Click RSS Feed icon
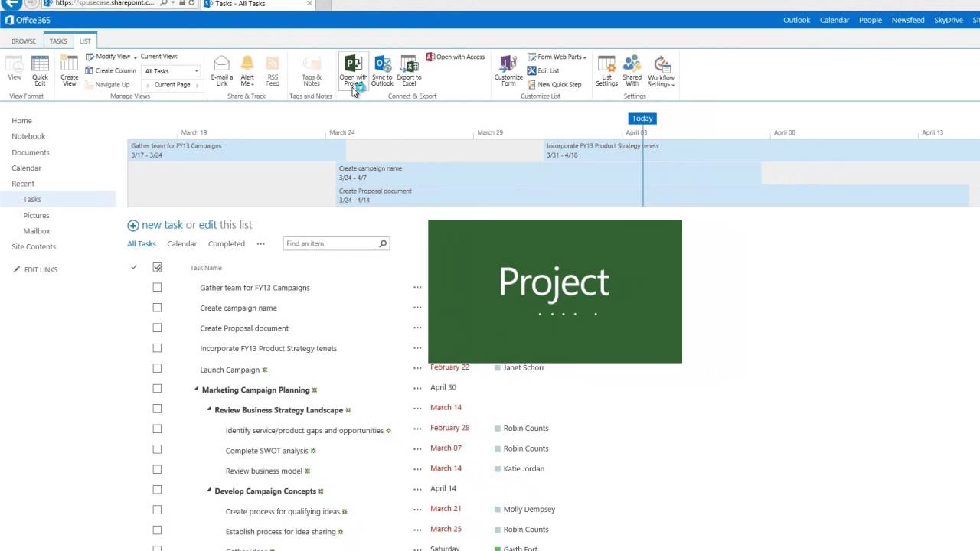This screenshot has height=551, width=980. 273,71
